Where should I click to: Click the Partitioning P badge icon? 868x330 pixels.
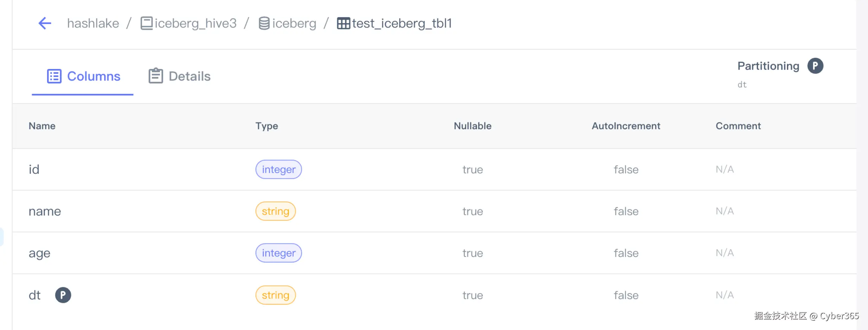[815, 66]
